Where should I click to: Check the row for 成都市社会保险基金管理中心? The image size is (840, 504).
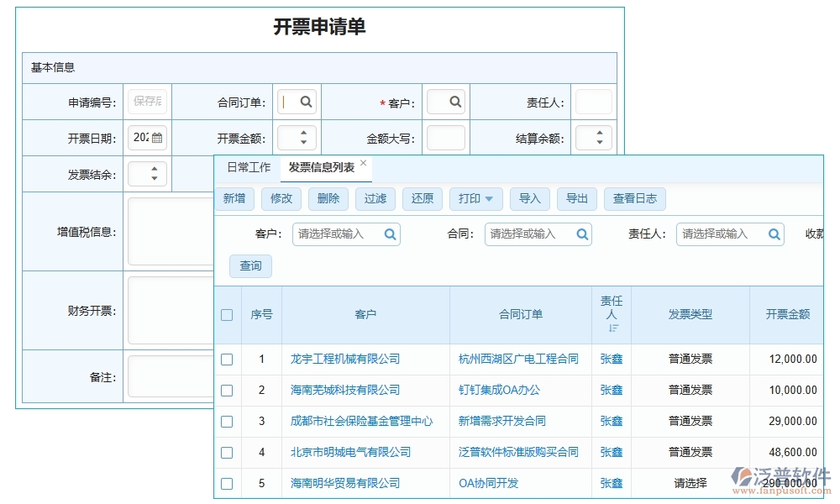[227, 421]
